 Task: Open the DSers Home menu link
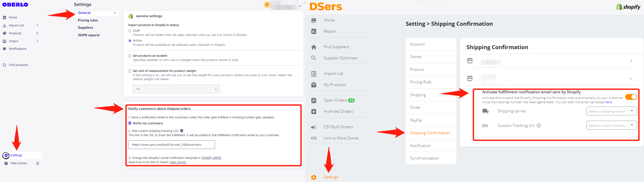329,20
